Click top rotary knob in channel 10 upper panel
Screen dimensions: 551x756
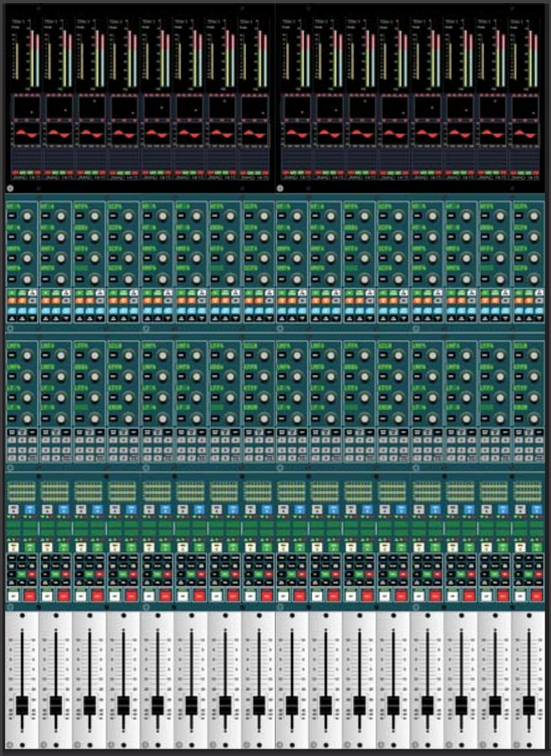pyautogui.click(x=332, y=216)
